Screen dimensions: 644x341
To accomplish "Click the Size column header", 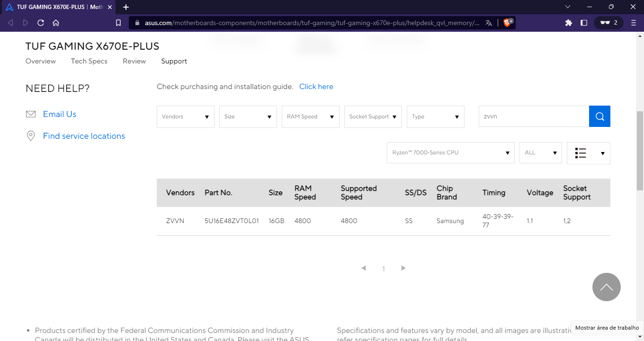I will (x=276, y=193).
